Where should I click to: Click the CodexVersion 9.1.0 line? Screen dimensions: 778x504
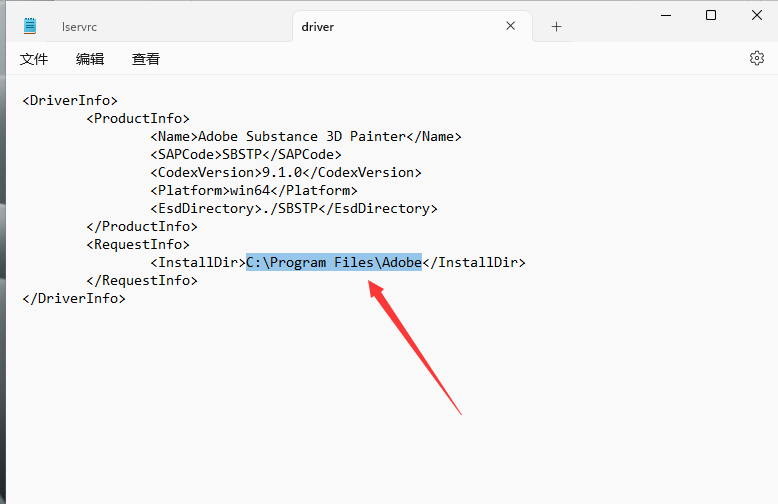point(286,173)
